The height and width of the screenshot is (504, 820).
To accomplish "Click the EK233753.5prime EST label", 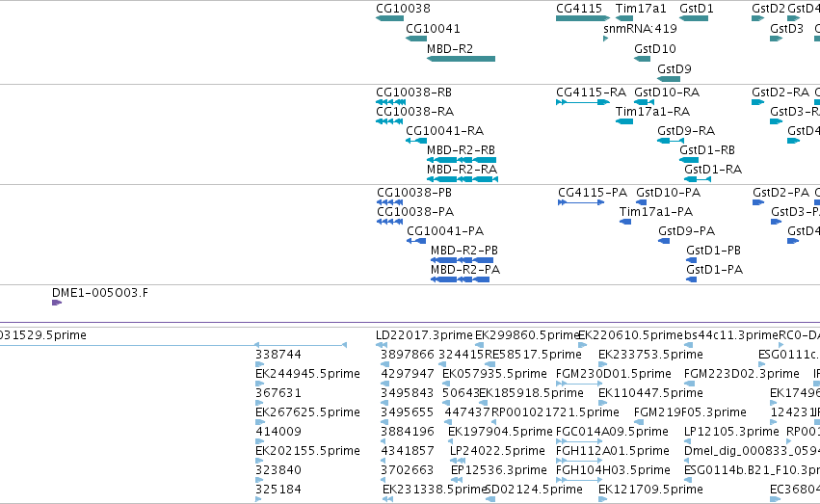I will (x=650, y=355).
